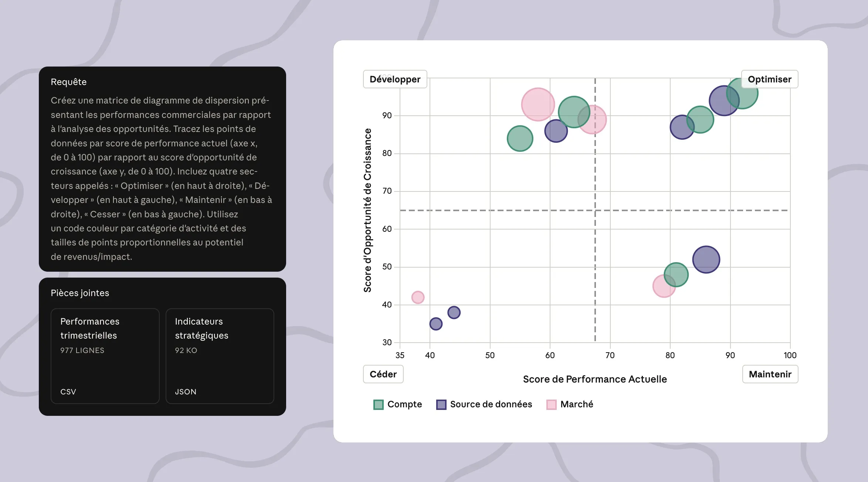
Task: Click the Score de Performance Actuelle axis title
Action: point(594,379)
